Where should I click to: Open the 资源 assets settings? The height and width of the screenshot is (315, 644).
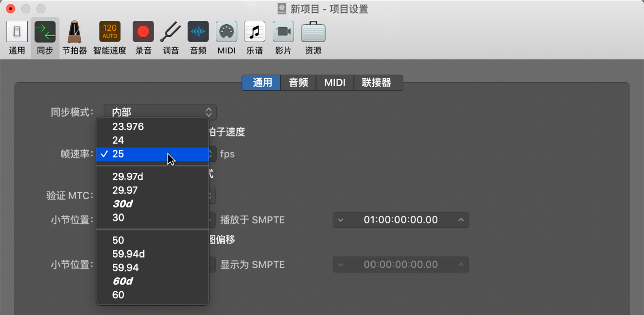[313, 38]
